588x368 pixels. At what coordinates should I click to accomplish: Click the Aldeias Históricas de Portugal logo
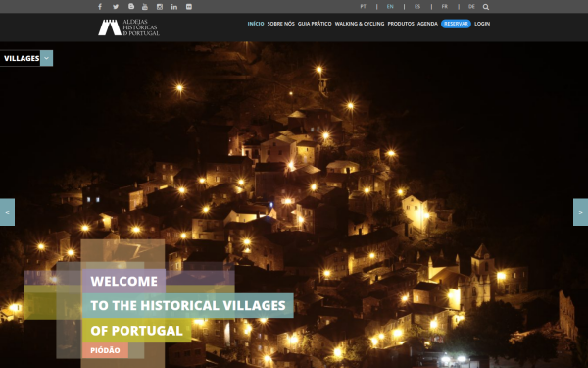coord(128,27)
